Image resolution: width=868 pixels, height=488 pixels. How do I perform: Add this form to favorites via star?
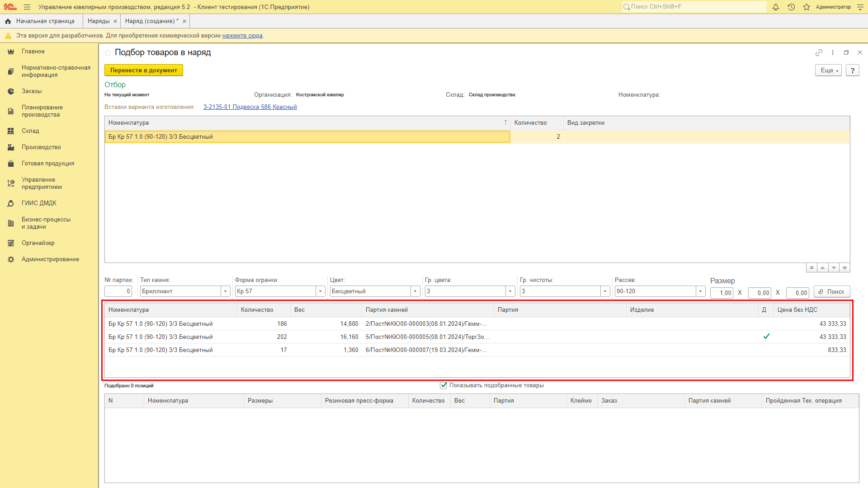tap(108, 52)
